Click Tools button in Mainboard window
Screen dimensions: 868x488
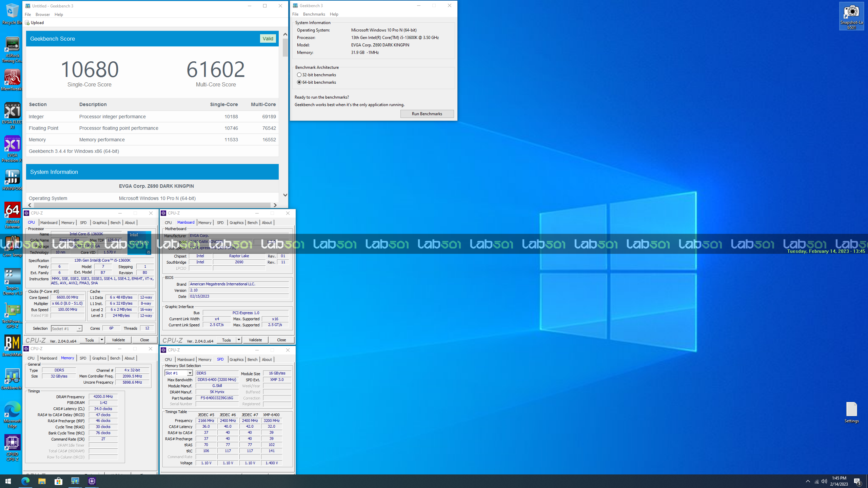tap(226, 340)
